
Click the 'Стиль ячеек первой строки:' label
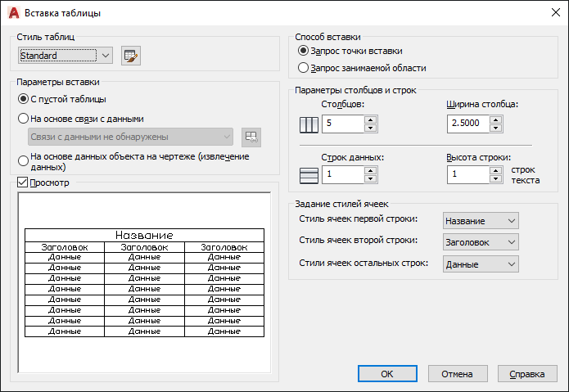tap(358, 219)
